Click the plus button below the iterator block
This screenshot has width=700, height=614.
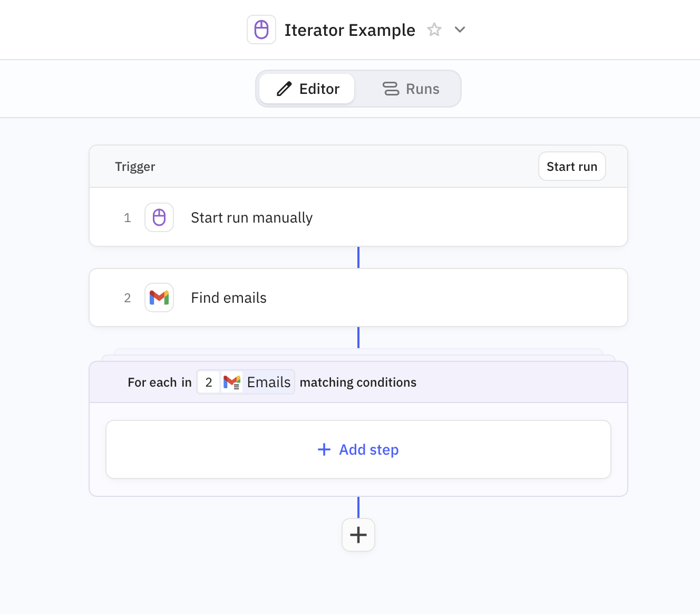click(358, 535)
